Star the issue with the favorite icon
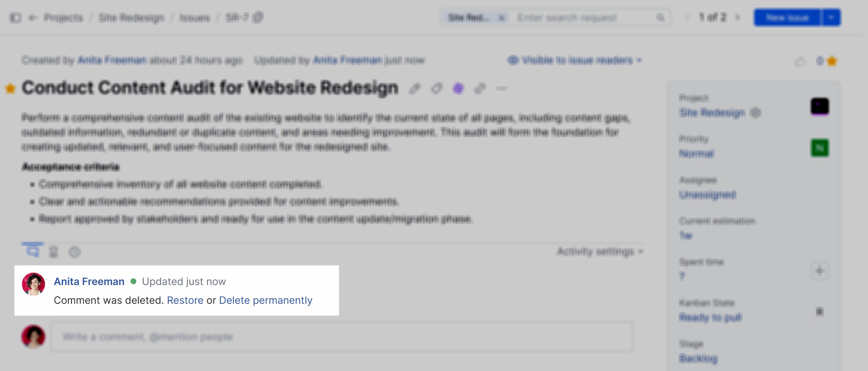Viewport: 868px width, 371px height. tap(832, 61)
